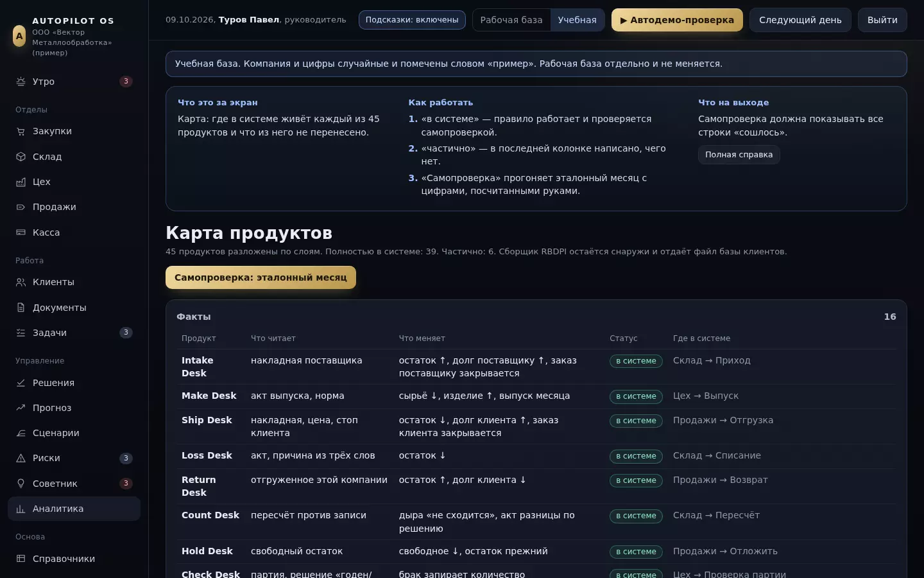Click the Склад → Пересчёт location text
This screenshot has height=578, width=924.
[x=716, y=516]
